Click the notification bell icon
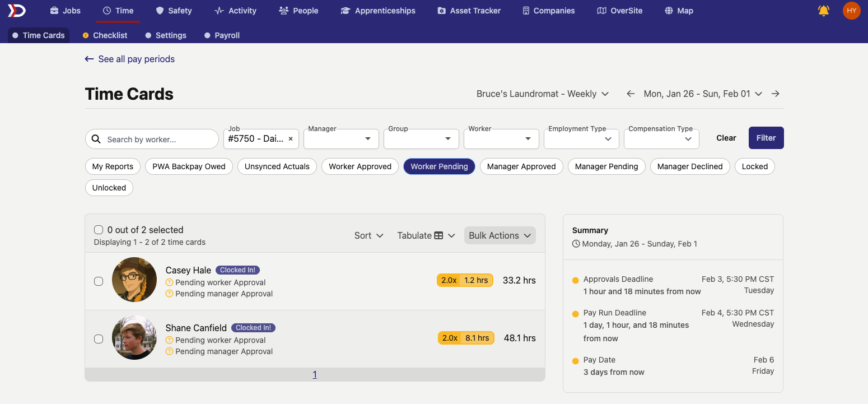 tap(823, 11)
